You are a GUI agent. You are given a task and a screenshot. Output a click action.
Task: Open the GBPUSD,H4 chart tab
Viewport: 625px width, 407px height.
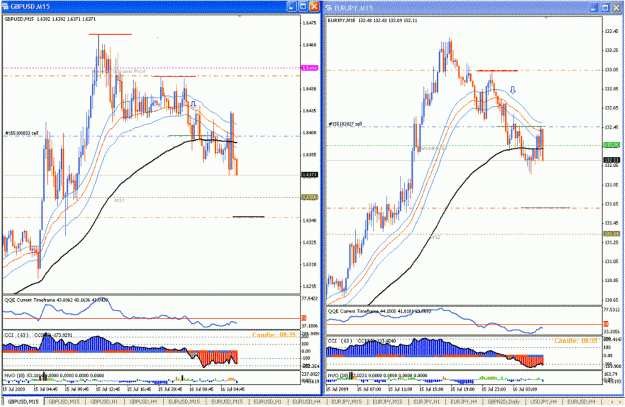coord(143,402)
